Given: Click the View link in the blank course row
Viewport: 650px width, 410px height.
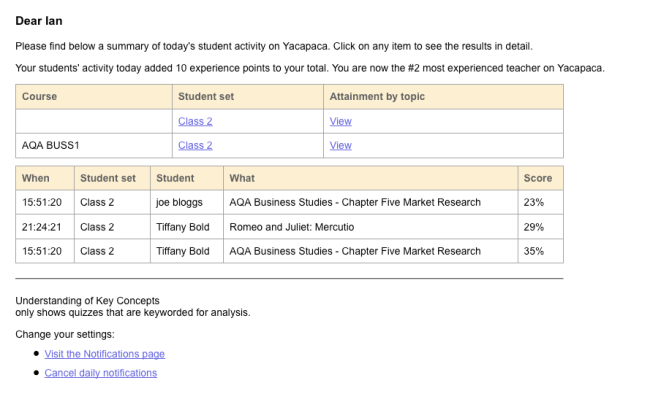Looking at the screenshot, I should tap(340, 121).
